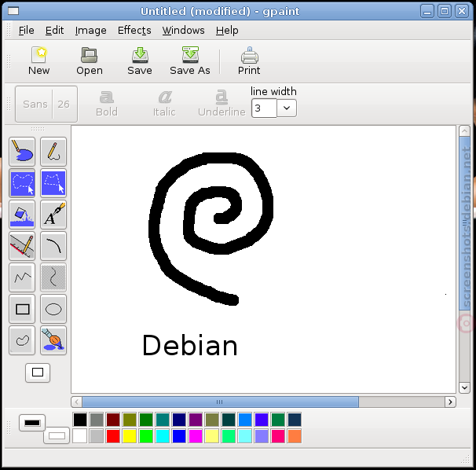Toggle the fill mode rectangle button

click(38, 373)
